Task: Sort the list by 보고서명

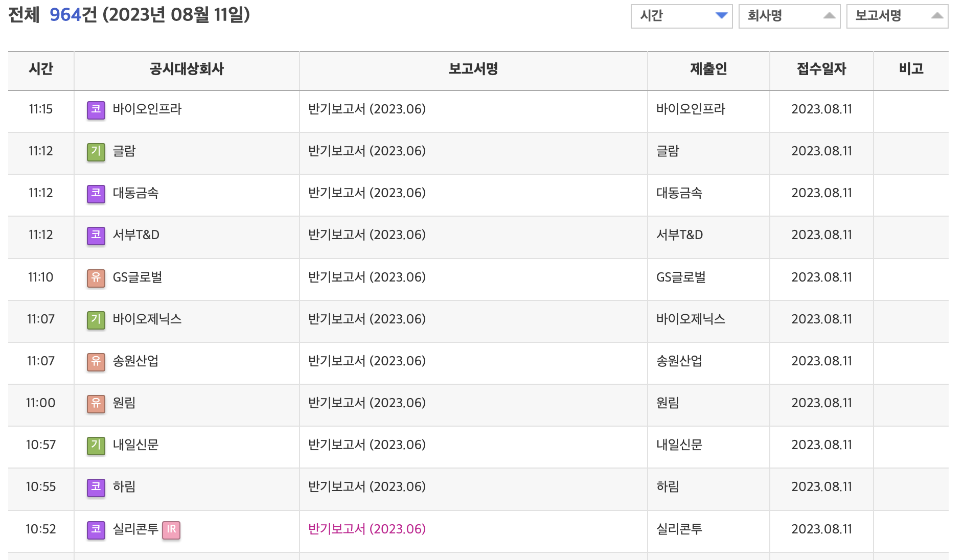Action: tap(898, 16)
